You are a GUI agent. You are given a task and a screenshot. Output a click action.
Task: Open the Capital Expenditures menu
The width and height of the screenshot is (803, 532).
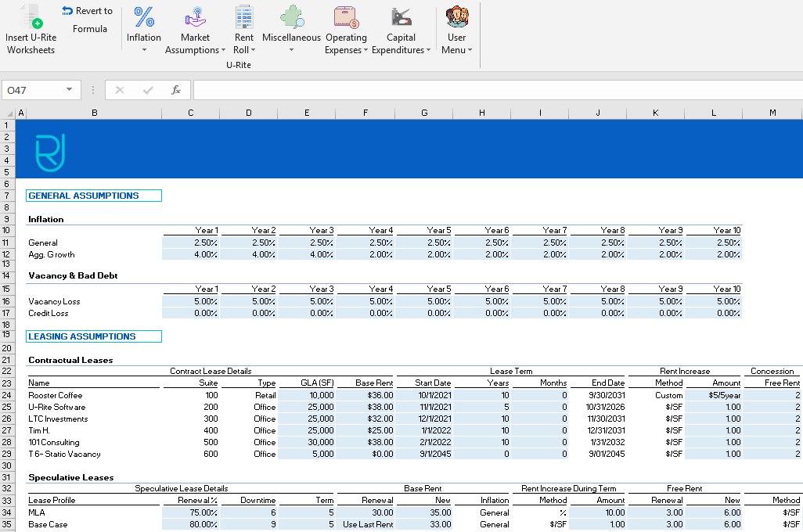coord(430,50)
